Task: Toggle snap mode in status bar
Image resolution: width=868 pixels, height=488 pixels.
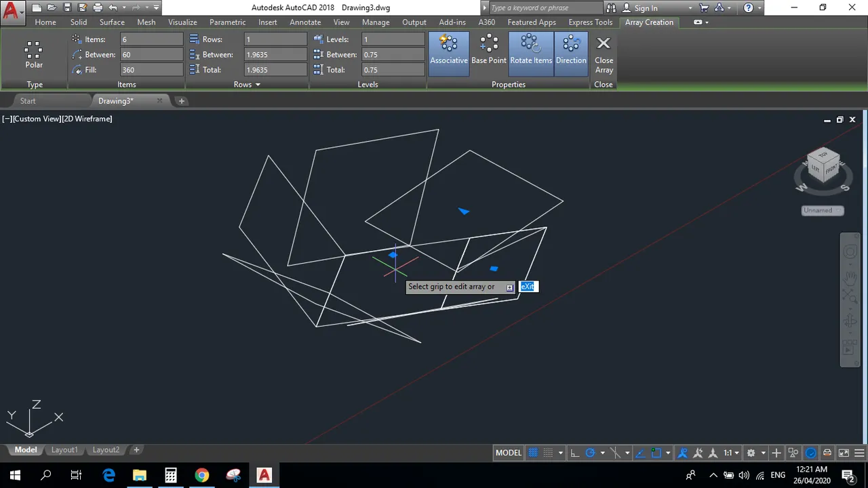Action: coord(549,453)
